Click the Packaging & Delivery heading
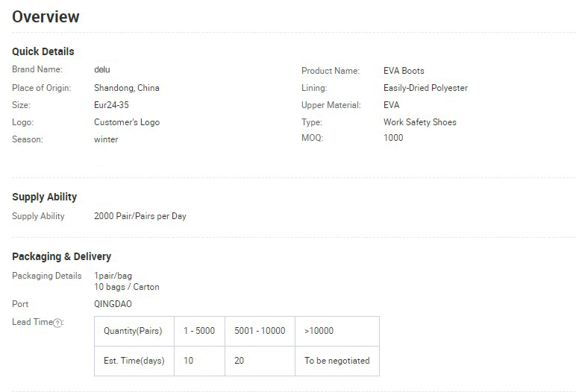576x392 pixels. point(61,256)
